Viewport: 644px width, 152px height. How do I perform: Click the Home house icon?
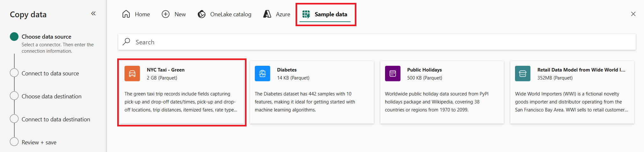pyautogui.click(x=126, y=14)
